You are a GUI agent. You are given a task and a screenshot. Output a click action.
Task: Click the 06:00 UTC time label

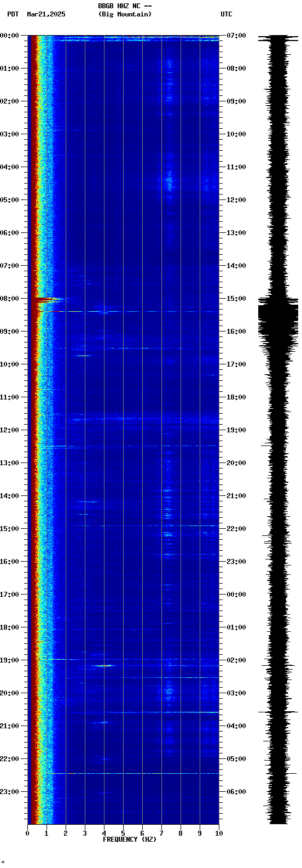pyautogui.click(x=236, y=792)
